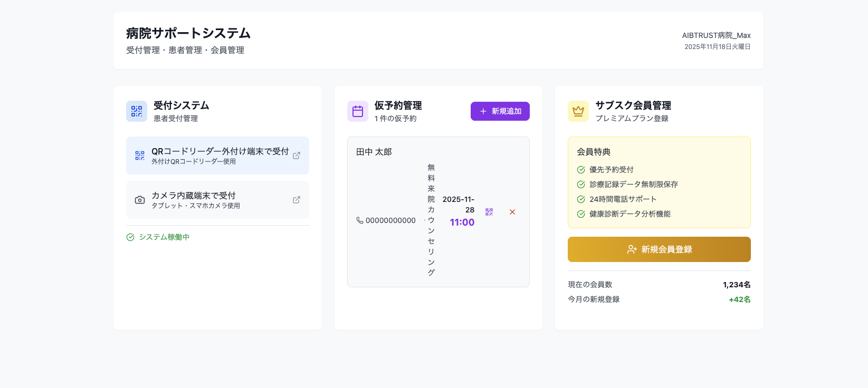This screenshot has height=388, width=868.
Task: Click the check icon beside システム稼働中
Action: [130, 237]
